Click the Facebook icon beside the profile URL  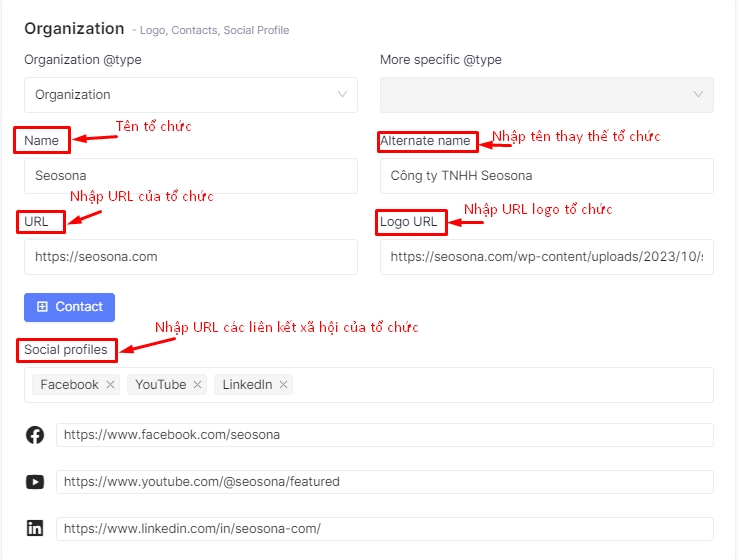point(35,435)
